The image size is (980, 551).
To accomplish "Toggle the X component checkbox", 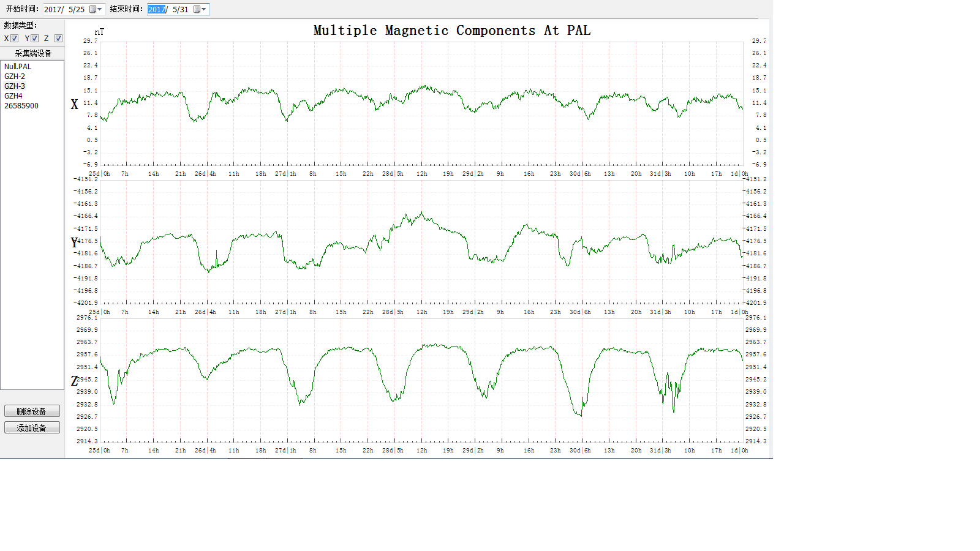I will tap(15, 38).
